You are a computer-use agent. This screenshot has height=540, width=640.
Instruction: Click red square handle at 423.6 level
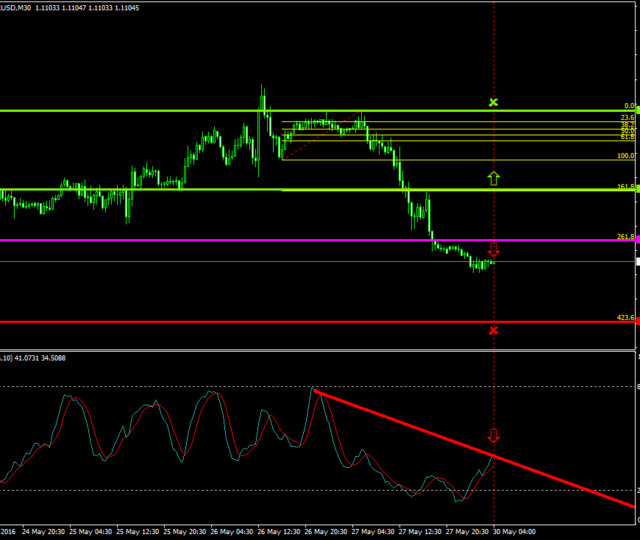point(636,322)
